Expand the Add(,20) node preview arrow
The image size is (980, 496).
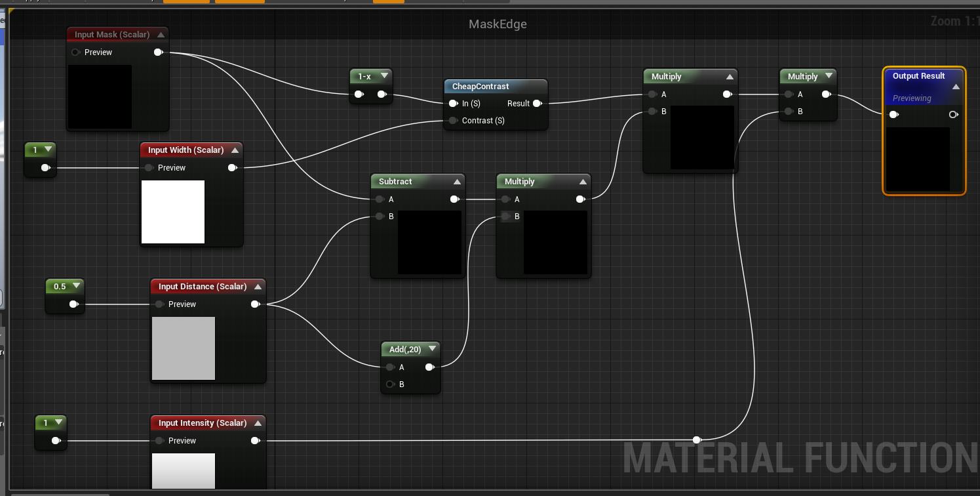(431, 349)
